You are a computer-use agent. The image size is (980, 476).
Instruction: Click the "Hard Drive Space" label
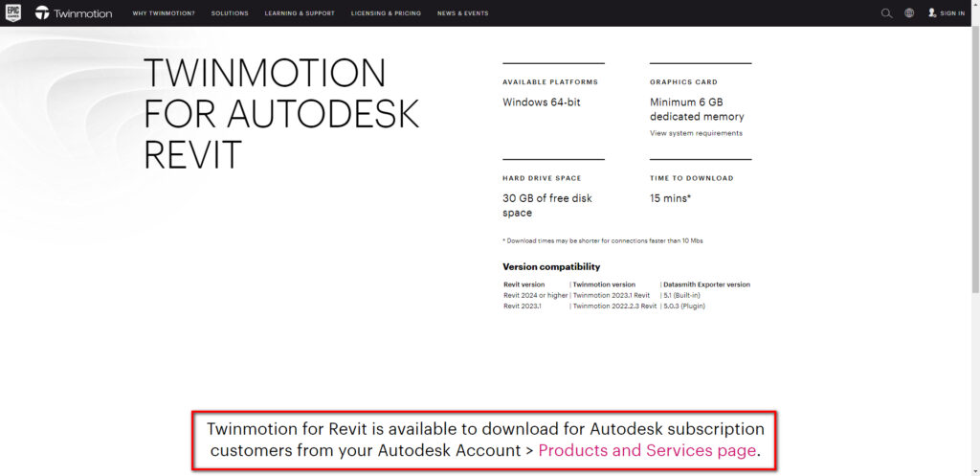(542, 178)
